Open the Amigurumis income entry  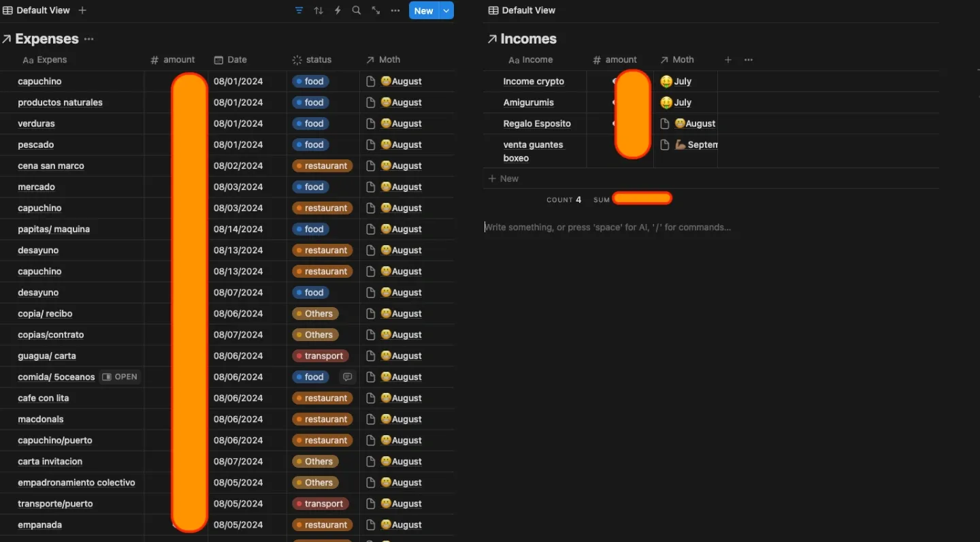(529, 103)
